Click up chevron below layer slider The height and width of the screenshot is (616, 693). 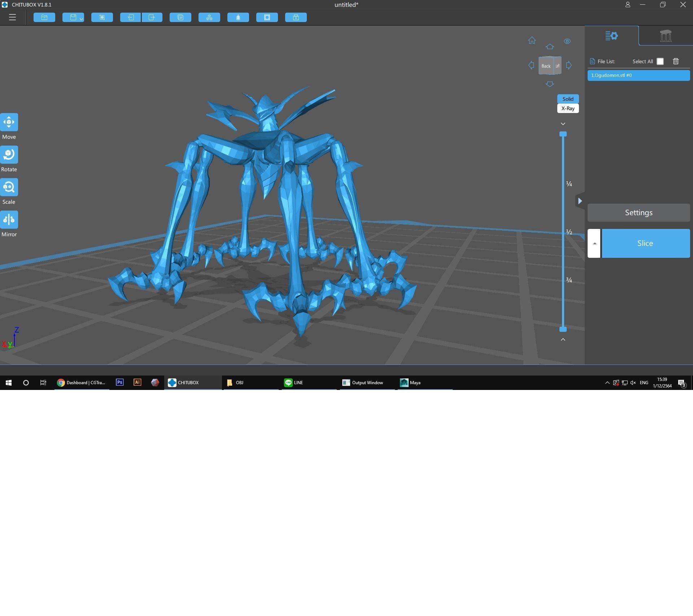tap(563, 339)
